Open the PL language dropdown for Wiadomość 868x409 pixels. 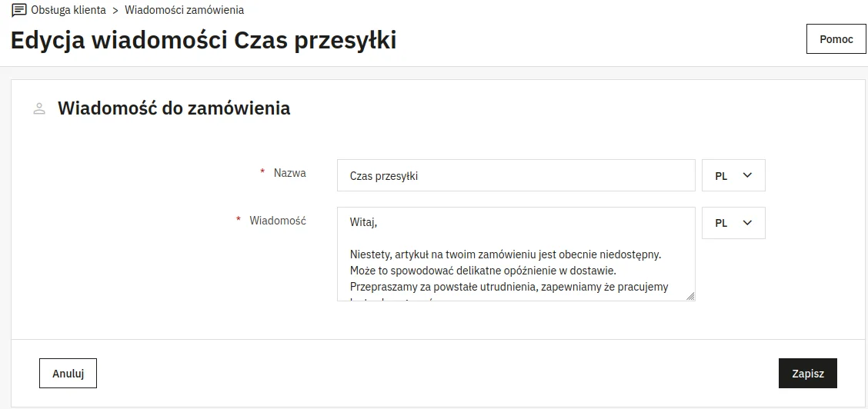pos(733,223)
